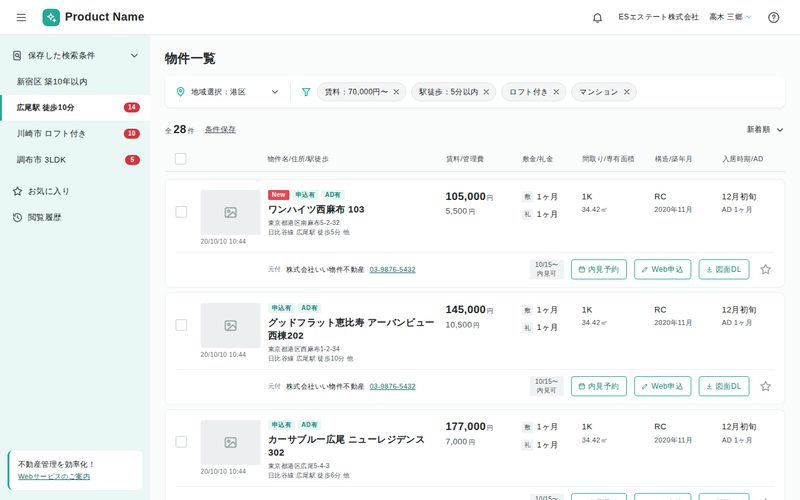Check the box for カーサブルー広尾 ニューレジデンス

tap(181, 442)
